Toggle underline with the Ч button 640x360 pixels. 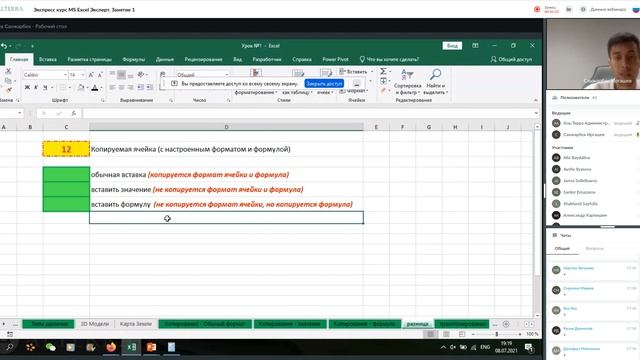pyautogui.click(x=45, y=87)
